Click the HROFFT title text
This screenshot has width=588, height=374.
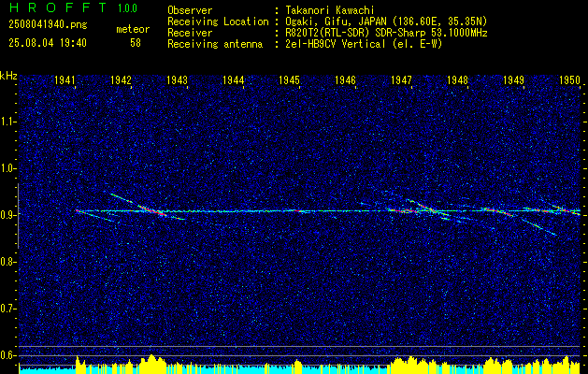pos(59,7)
